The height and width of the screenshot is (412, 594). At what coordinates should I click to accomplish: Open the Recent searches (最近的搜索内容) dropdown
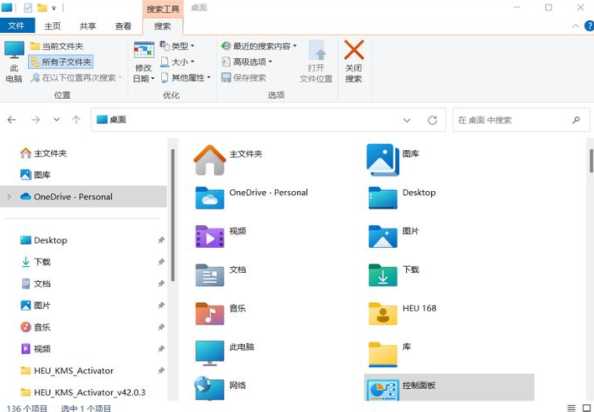click(259, 46)
